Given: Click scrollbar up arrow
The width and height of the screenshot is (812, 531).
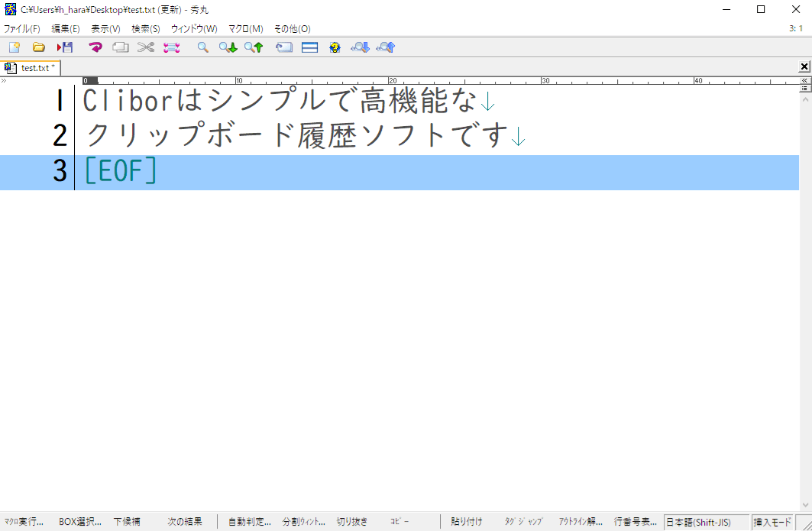Looking at the screenshot, I should [805, 99].
